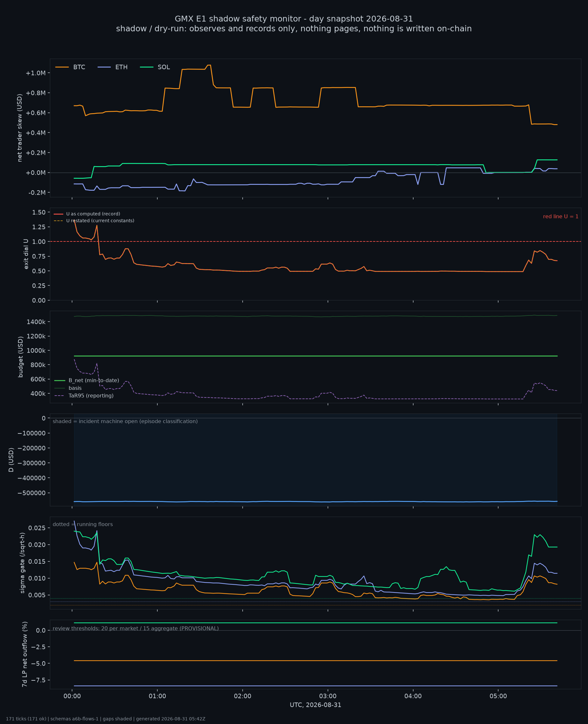Click the '0.010' sigma gate tick label
This screenshot has width=588, height=724.
pos(37,578)
